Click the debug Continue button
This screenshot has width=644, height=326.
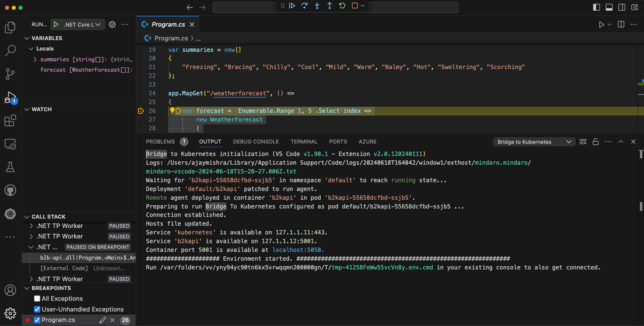coord(292,6)
